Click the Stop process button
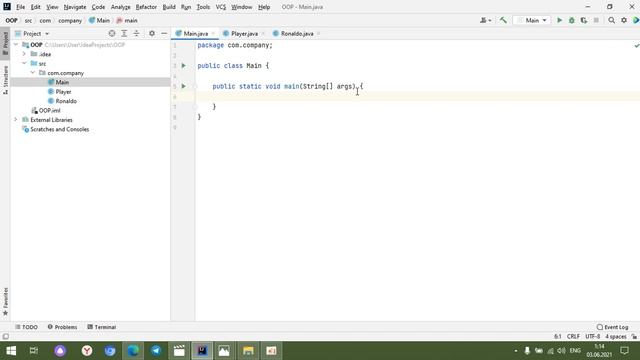Image resolution: width=640 pixels, height=360 pixels. 596,20
